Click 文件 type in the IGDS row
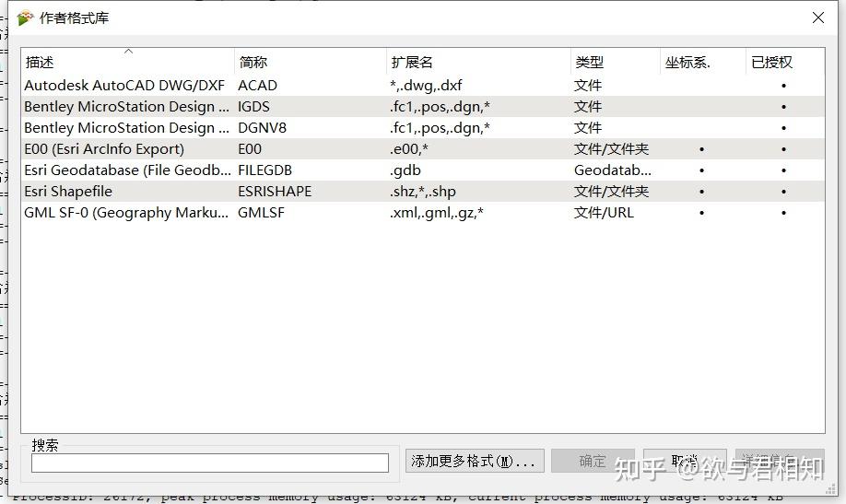Image resolution: width=846 pixels, height=504 pixels. [588, 107]
